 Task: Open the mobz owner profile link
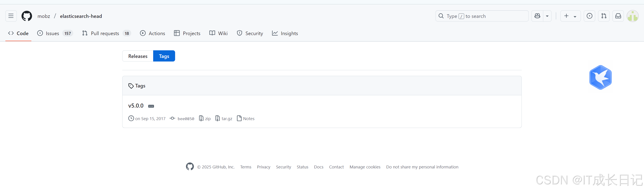44,16
